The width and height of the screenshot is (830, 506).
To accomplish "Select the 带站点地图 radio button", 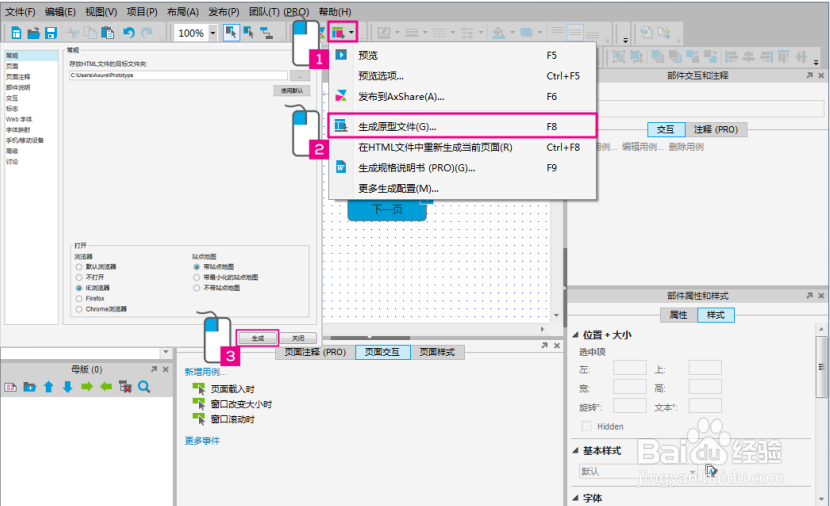I will (x=196, y=267).
